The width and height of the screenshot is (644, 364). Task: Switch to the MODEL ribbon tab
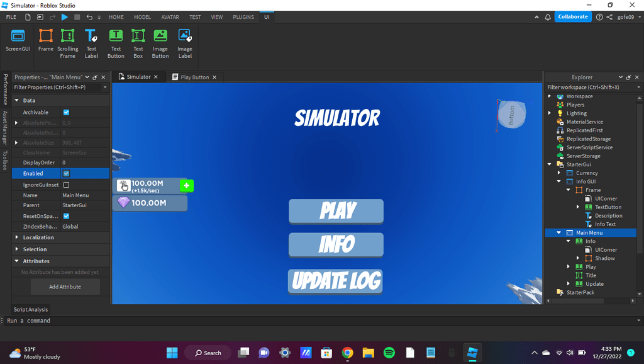(142, 17)
